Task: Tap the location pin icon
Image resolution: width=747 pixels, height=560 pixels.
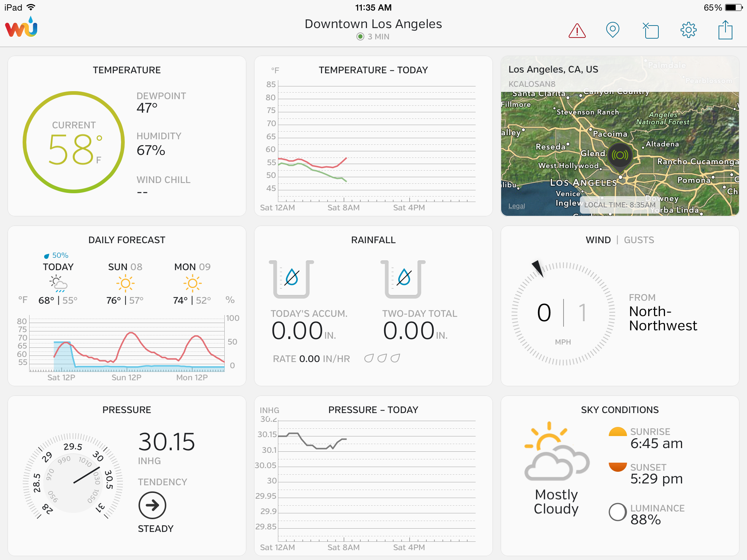Action: click(612, 30)
